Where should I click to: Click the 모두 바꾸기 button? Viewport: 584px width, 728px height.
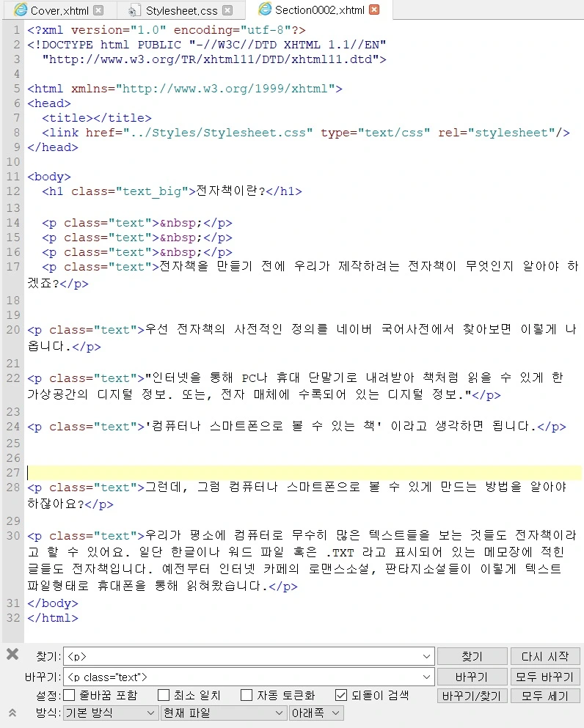tap(545, 677)
